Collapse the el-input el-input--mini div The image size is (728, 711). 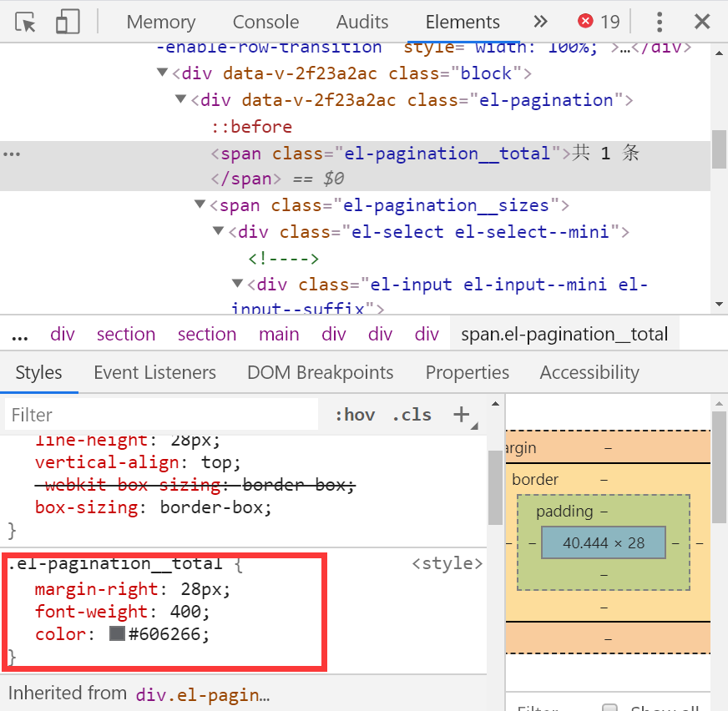tap(238, 283)
